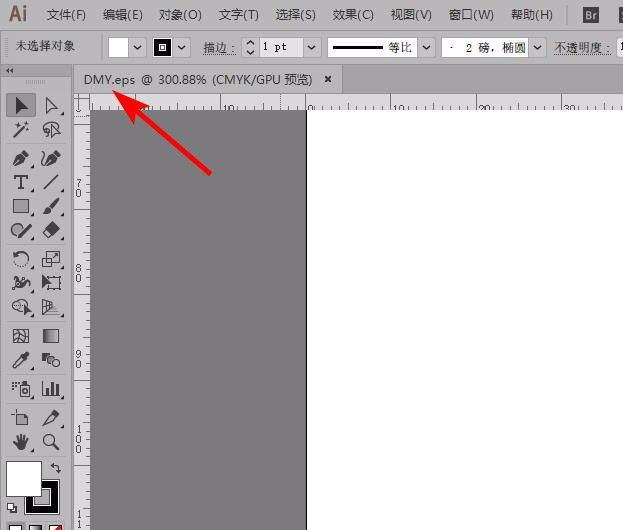623x530 pixels.
Task: Swap fill and stroke colors
Action: [56, 468]
